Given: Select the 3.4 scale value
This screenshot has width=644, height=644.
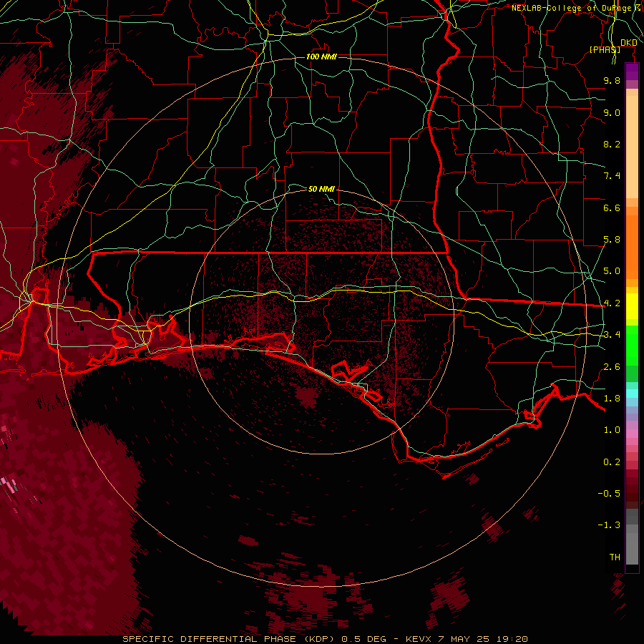Looking at the screenshot, I should click(x=612, y=335).
